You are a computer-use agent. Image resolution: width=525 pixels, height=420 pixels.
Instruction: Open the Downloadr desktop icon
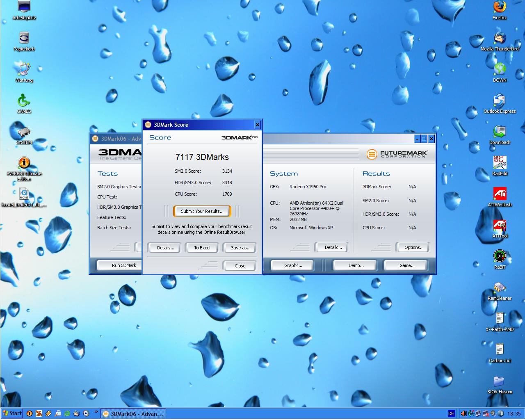[x=500, y=135]
